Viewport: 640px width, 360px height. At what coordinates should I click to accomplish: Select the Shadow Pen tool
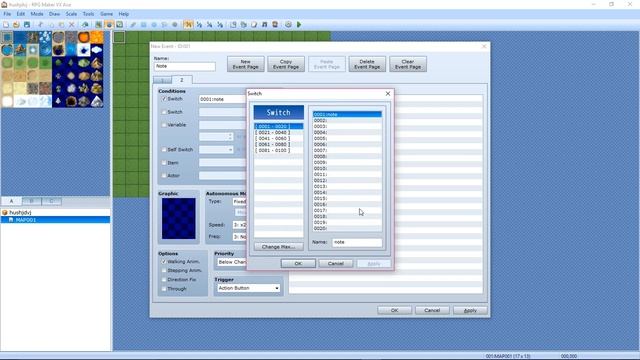click(x=175, y=25)
